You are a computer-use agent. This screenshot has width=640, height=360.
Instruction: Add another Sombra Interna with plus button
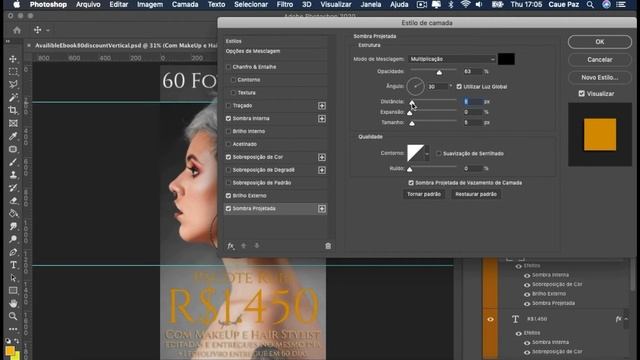322,119
